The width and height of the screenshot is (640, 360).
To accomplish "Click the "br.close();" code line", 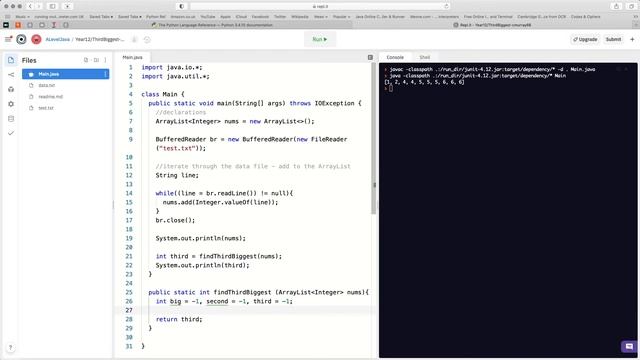I will (x=175, y=220).
